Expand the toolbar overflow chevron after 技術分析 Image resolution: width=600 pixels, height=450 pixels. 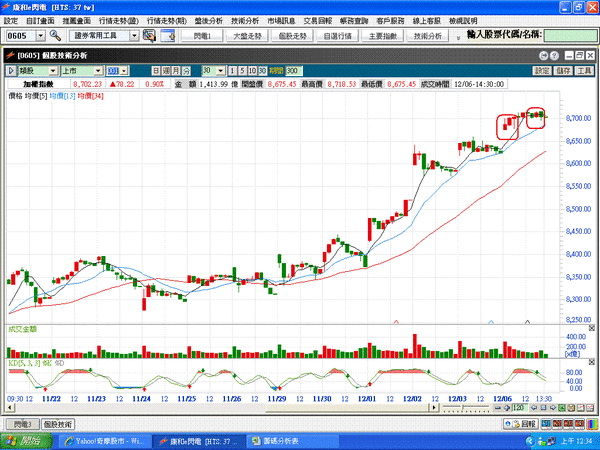pyautogui.click(x=458, y=38)
